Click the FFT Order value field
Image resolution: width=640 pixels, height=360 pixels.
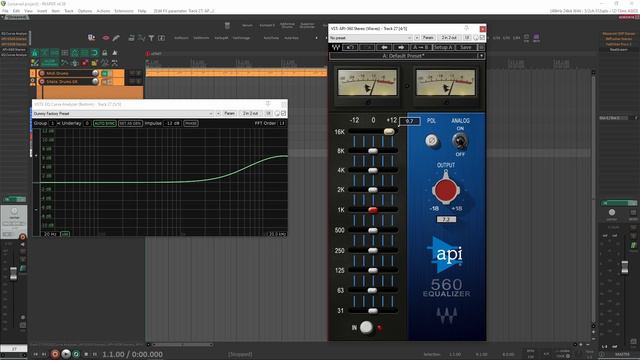(x=282, y=123)
